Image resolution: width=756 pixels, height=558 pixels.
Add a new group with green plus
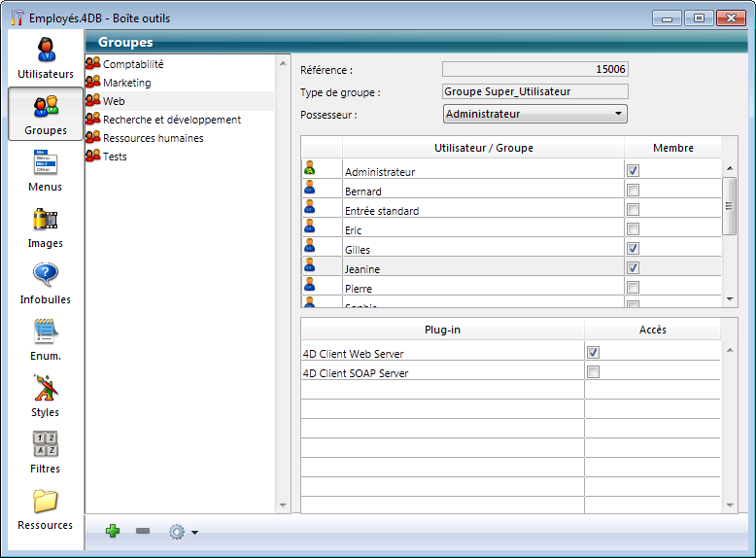pyautogui.click(x=113, y=531)
